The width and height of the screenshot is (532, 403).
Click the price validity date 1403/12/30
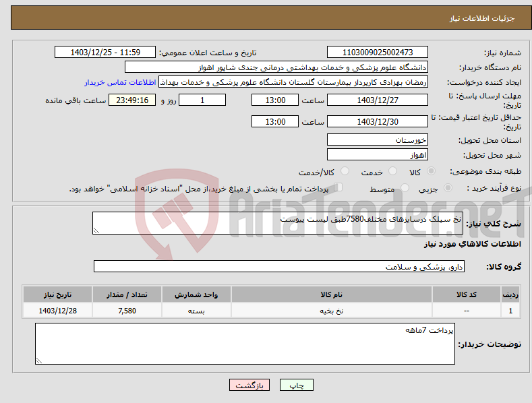pyautogui.click(x=378, y=121)
